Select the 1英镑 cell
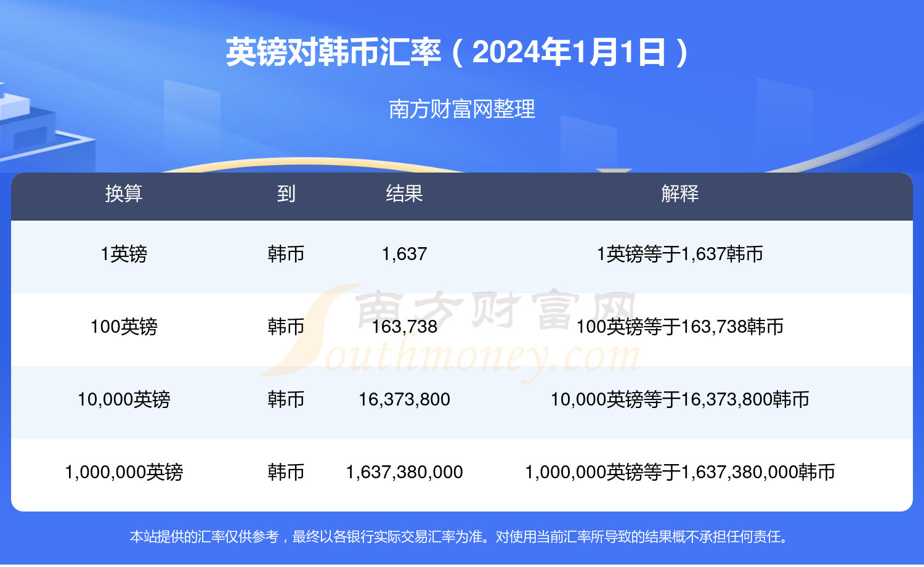Image resolution: width=924 pixels, height=567 pixels. [124, 254]
